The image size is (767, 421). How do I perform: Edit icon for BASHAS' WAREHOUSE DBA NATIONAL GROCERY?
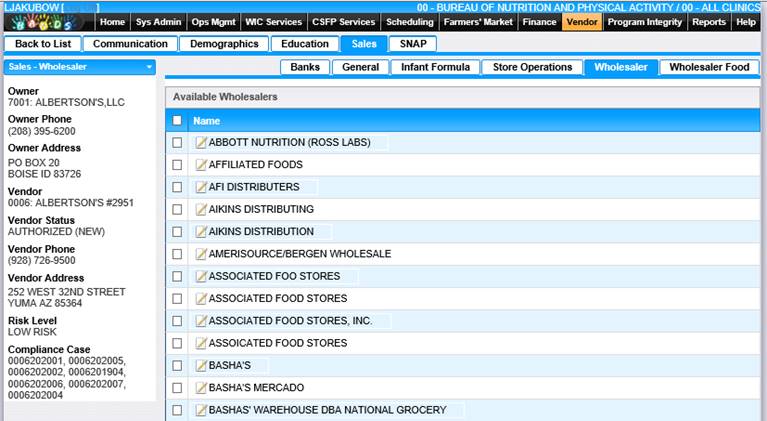pyautogui.click(x=201, y=410)
